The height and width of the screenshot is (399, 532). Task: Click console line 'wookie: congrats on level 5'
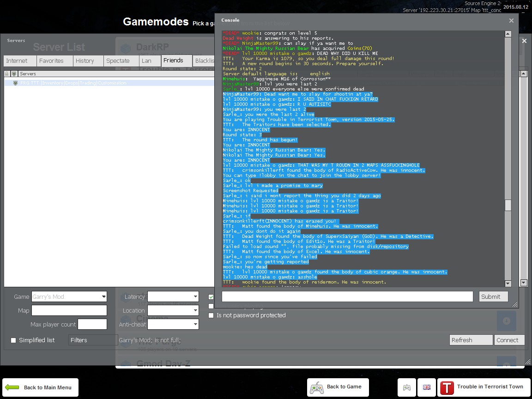[270, 33]
